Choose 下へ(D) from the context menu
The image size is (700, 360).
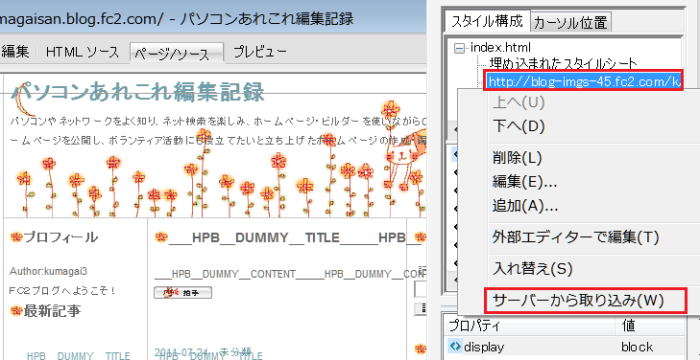coord(518,126)
